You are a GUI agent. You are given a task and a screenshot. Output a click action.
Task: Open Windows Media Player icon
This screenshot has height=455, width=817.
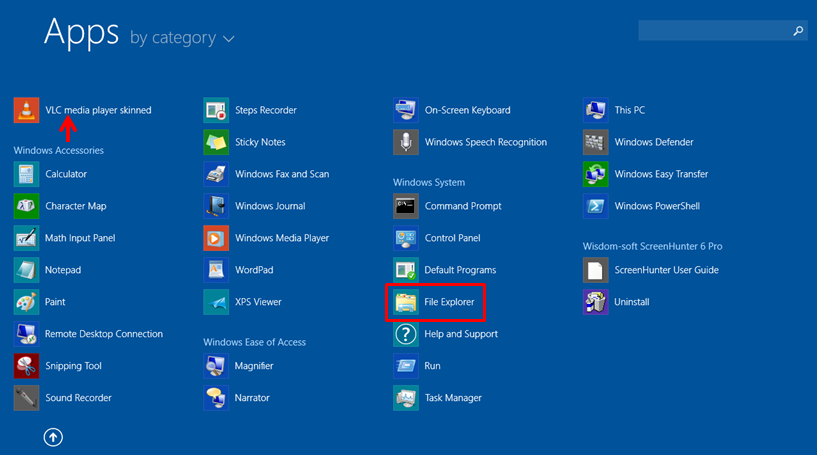tap(216, 238)
